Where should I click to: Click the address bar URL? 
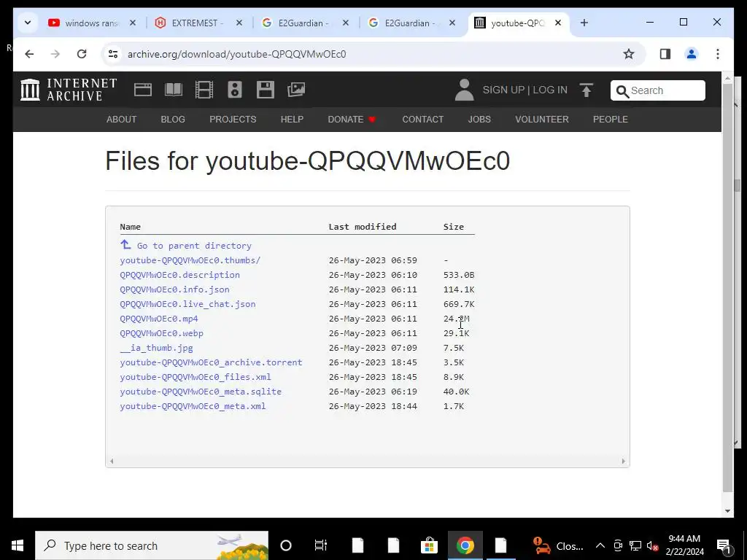(237, 54)
